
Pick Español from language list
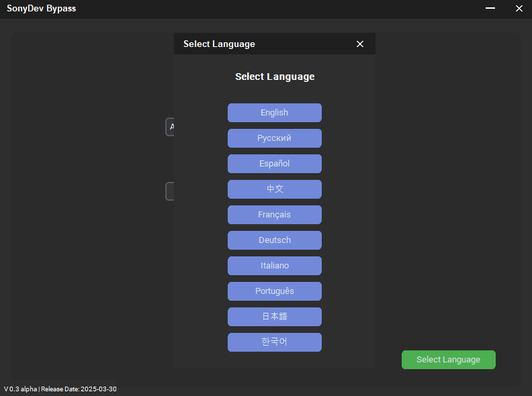click(275, 164)
